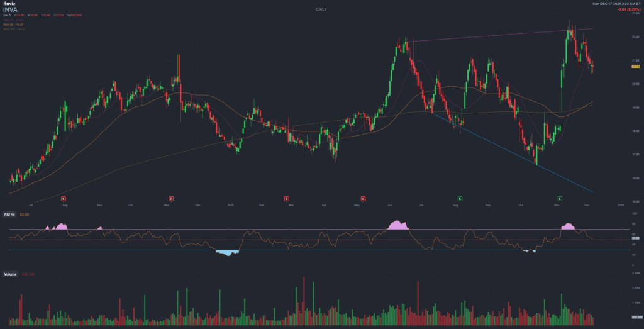This screenshot has width=644, height=329.
Task: Open the red earnings marker at May
Action: click(363, 198)
